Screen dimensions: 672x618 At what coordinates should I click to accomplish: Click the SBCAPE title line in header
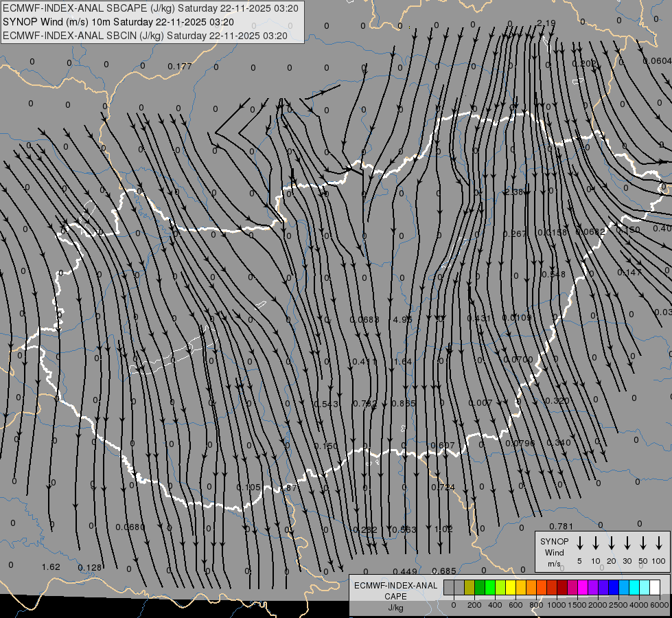click(150, 8)
